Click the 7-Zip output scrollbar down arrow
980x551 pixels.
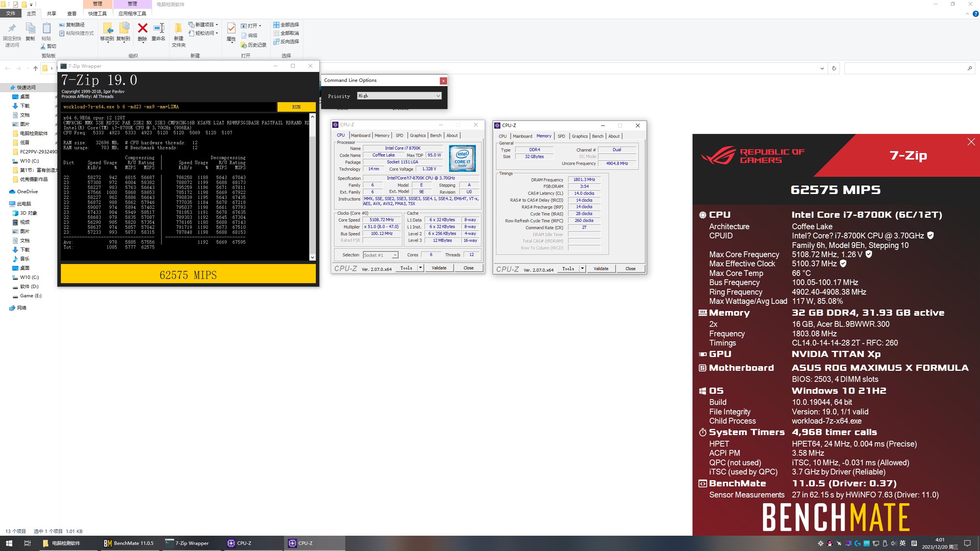[x=312, y=258]
